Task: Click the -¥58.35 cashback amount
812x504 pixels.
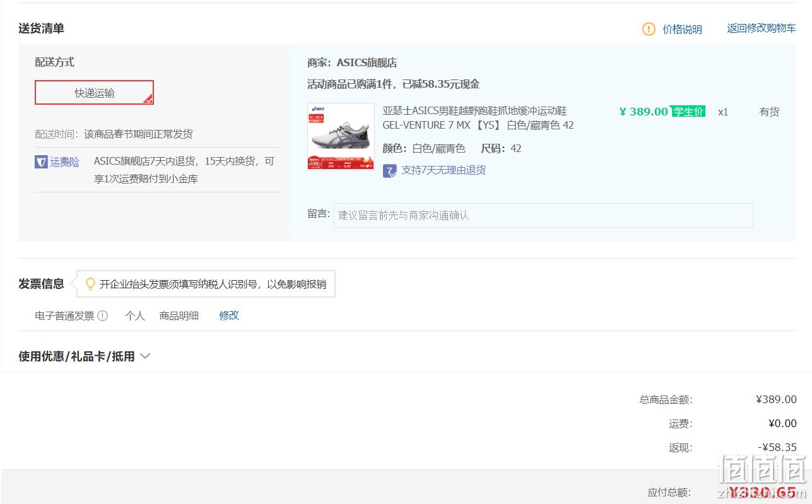Action: pos(777,448)
